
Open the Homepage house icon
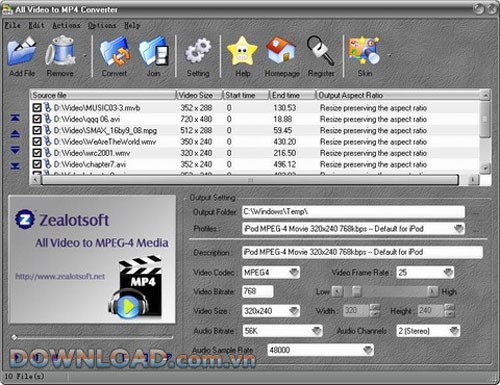point(281,50)
